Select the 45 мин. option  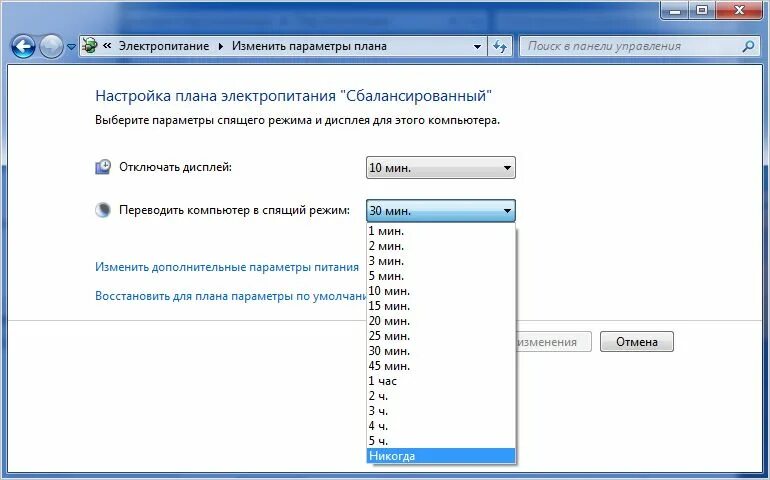coord(441,366)
